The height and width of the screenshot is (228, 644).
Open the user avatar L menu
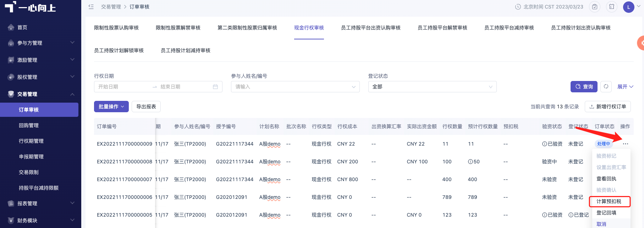pos(629,7)
